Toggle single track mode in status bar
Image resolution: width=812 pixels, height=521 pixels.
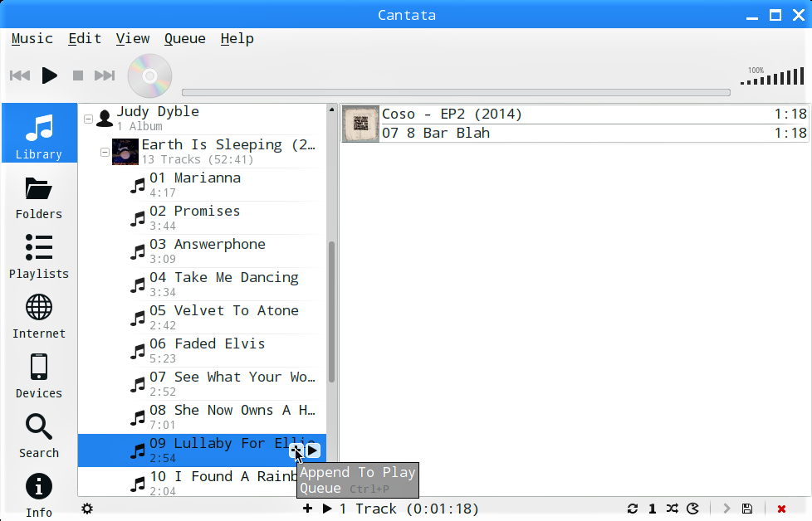click(653, 509)
